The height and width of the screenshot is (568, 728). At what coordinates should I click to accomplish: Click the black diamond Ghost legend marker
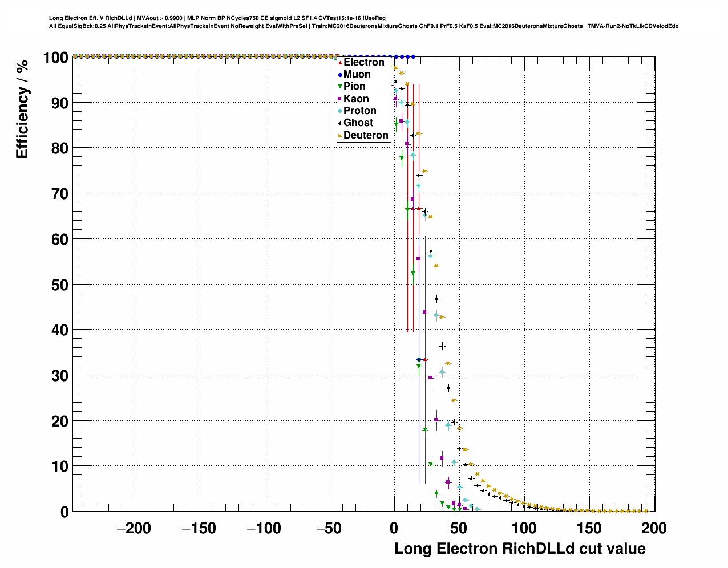(x=340, y=123)
